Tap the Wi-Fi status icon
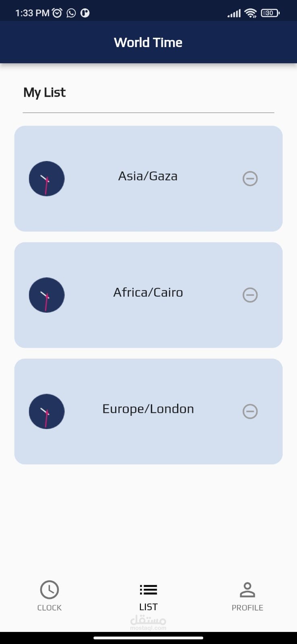Viewport: 297px width, 644px height. (250, 13)
